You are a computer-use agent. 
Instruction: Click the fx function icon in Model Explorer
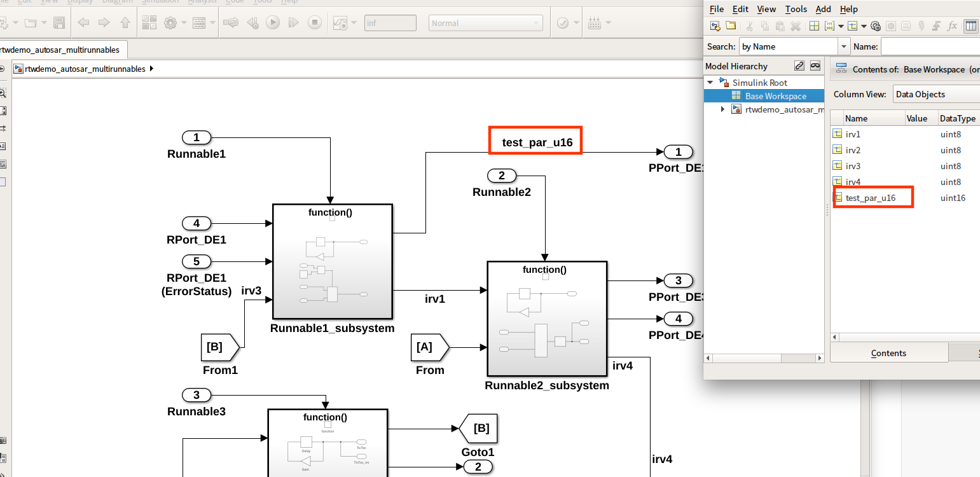(x=952, y=26)
